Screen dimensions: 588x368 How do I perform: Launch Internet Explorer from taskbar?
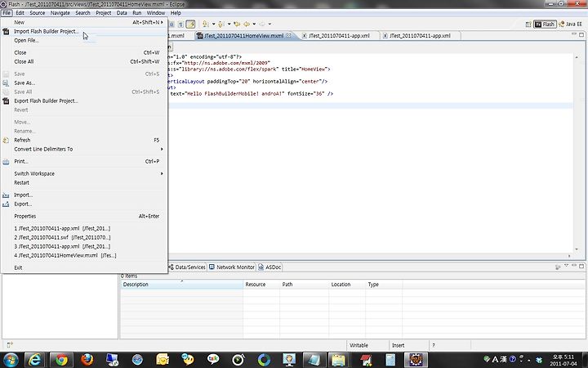coord(34,360)
